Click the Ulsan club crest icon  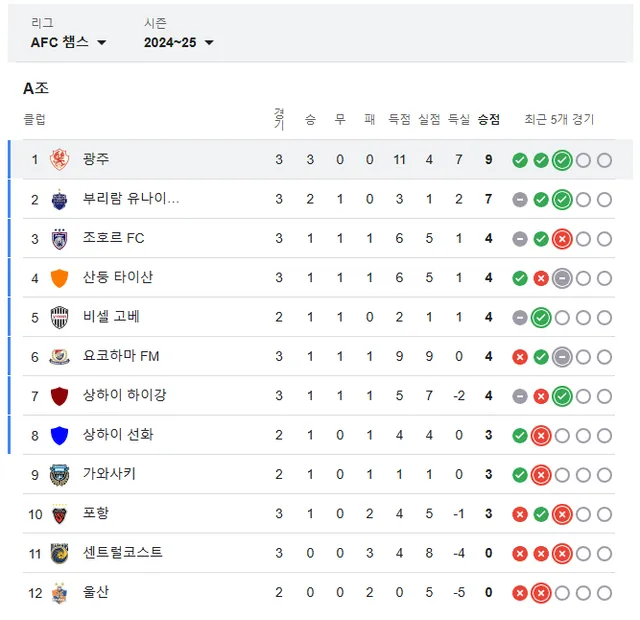(x=60, y=592)
